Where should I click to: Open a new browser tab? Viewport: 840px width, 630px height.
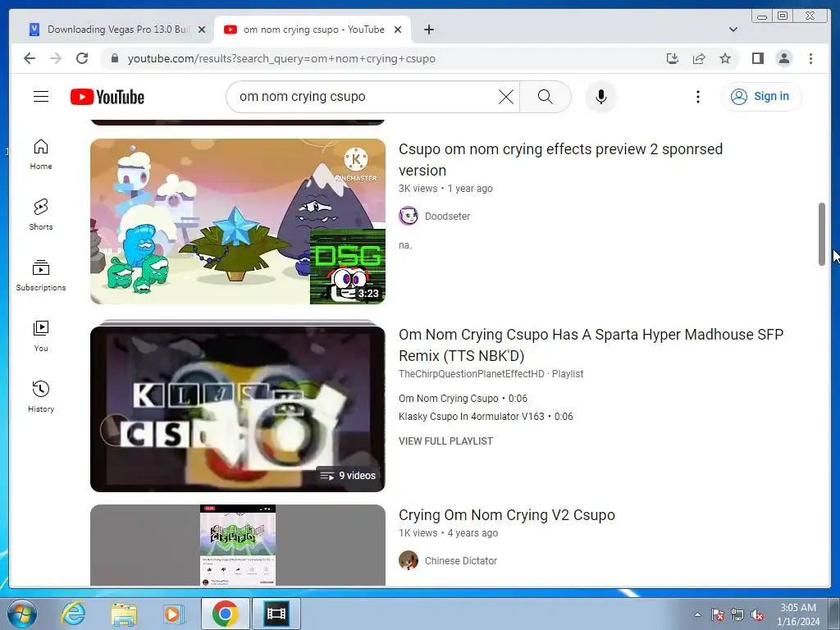(428, 30)
